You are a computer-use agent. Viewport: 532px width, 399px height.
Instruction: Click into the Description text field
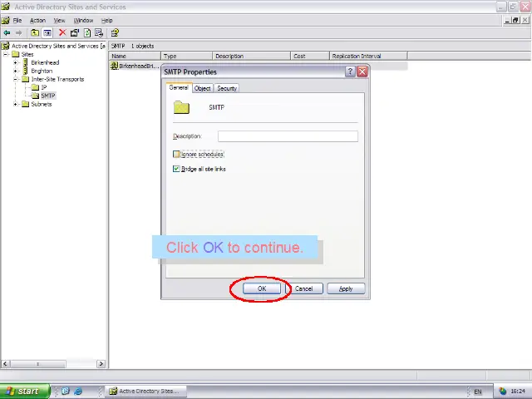tap(288, 136)
